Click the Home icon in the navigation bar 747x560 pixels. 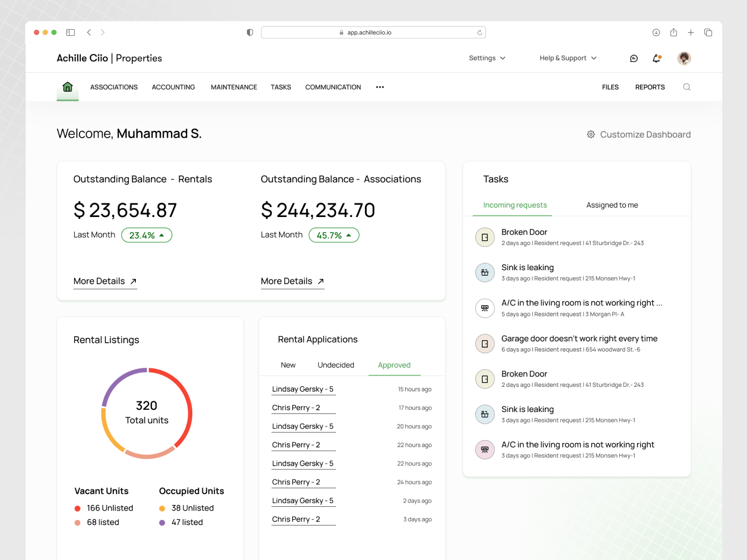pos(68,87)
